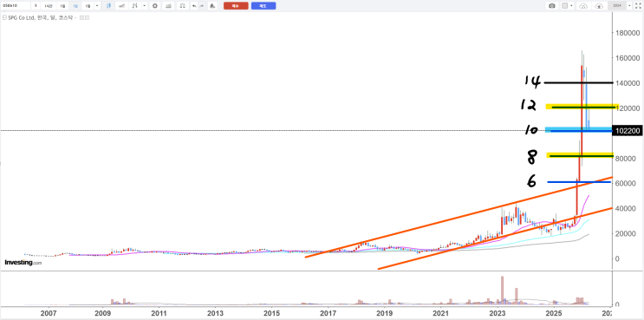Expand the dropdown next to 2024
The height and width of the screenshot is (320, 644).
629,6
